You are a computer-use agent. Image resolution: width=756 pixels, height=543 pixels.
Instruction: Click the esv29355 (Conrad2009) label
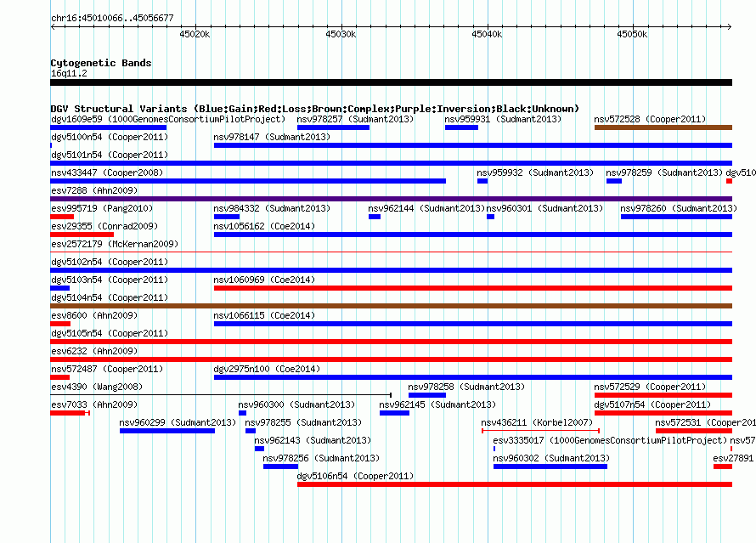[x=104, y=226]
